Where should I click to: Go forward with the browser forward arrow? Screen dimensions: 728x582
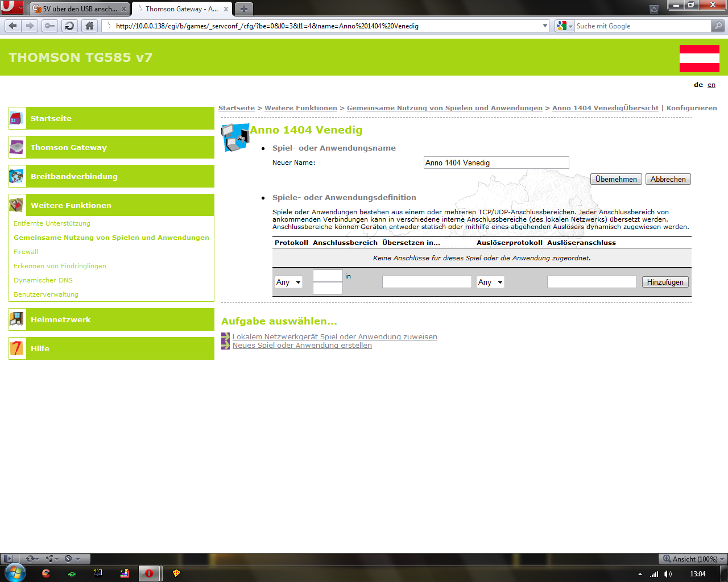(x=30, y=26)
